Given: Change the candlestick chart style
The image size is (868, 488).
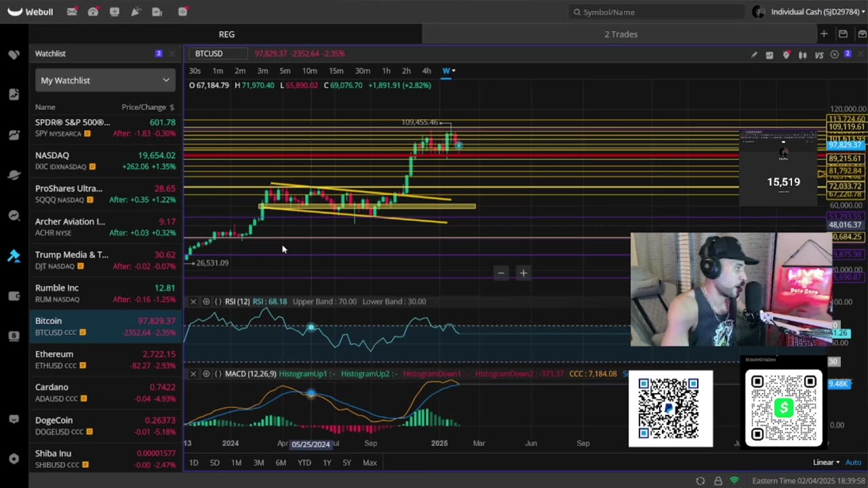Looking at the screenshot, I should [x=803, y=55].
